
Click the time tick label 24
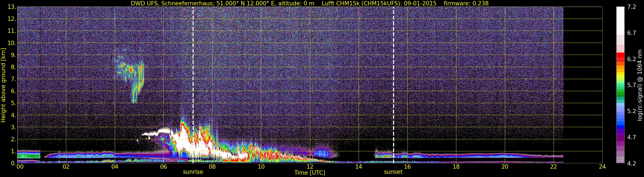point(602,167)
